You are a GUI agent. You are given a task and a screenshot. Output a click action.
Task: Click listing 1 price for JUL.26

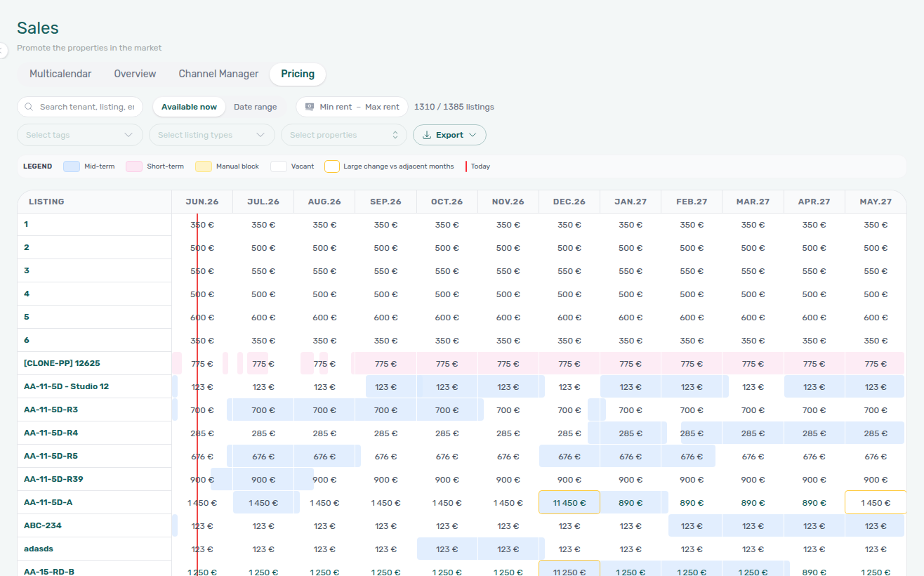263,225
